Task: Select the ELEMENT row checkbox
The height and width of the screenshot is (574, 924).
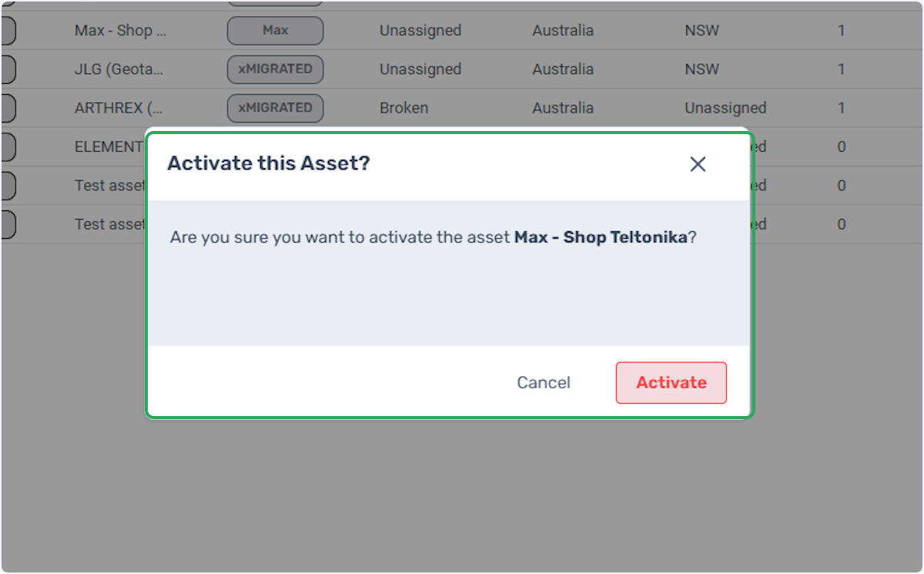Action: click(x=7, y=146)
